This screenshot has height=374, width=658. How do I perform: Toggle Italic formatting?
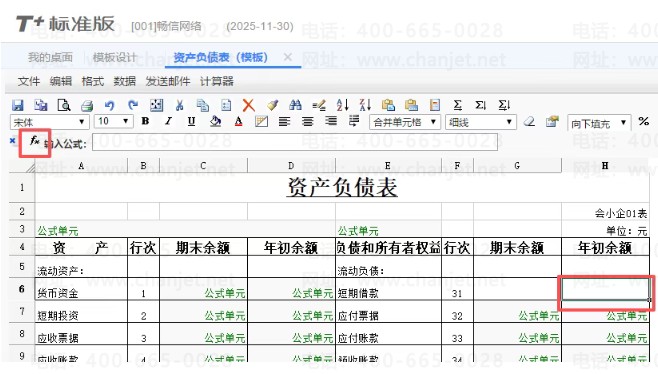coord(168,121)
